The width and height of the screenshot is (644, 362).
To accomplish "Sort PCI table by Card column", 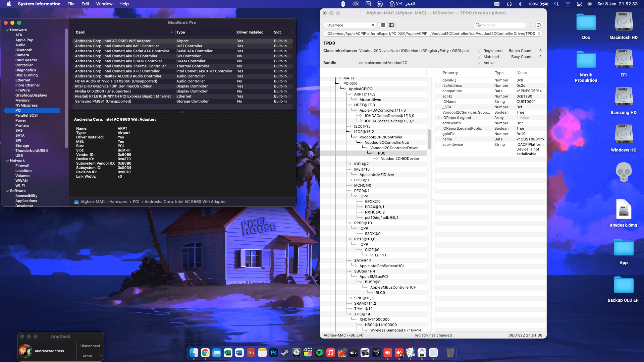I will (x=124, y=32).
